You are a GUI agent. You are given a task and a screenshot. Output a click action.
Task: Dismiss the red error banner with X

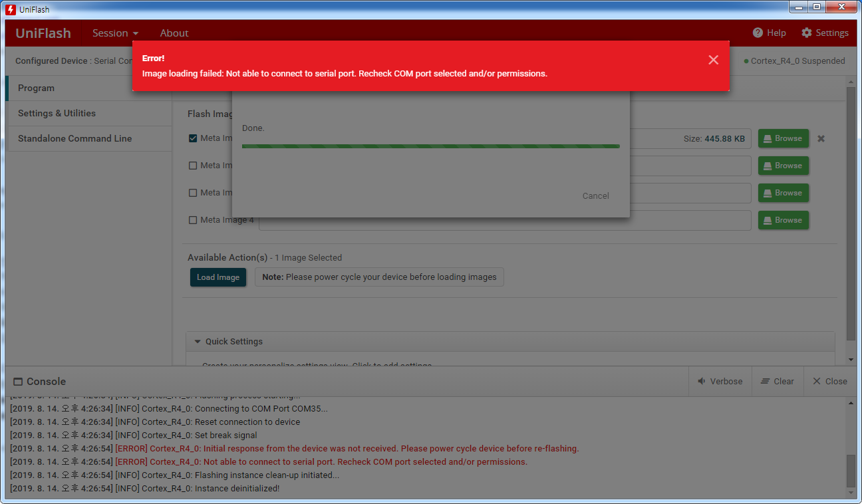[x=713, y=60]
